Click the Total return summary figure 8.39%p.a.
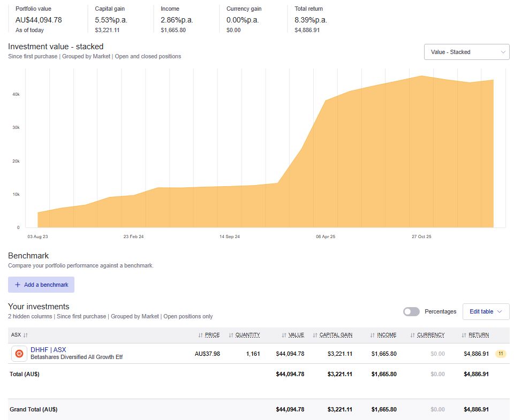This screenshot has height=420, width=514. tap(311, 20)
